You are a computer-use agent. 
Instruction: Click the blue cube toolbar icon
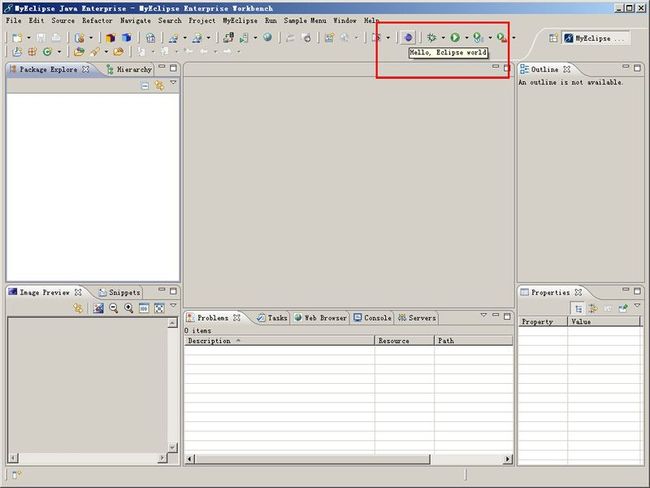[126, 38]
